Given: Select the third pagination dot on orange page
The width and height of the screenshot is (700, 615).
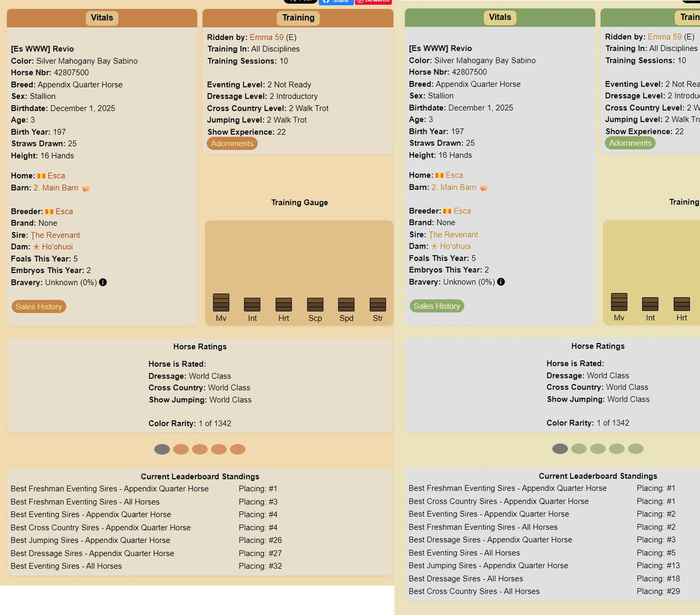Looking at the screenshot, I should pos(200,449).
